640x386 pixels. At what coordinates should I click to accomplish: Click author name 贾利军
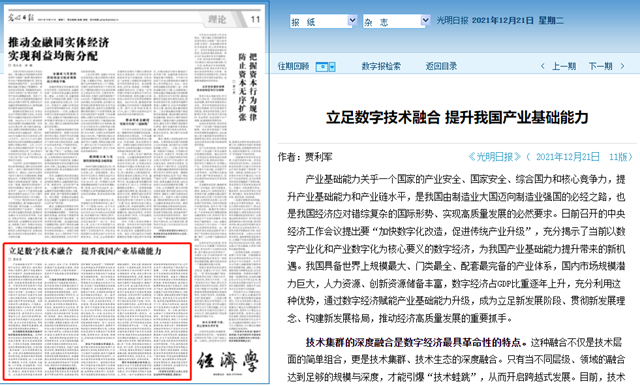(318, 157)
